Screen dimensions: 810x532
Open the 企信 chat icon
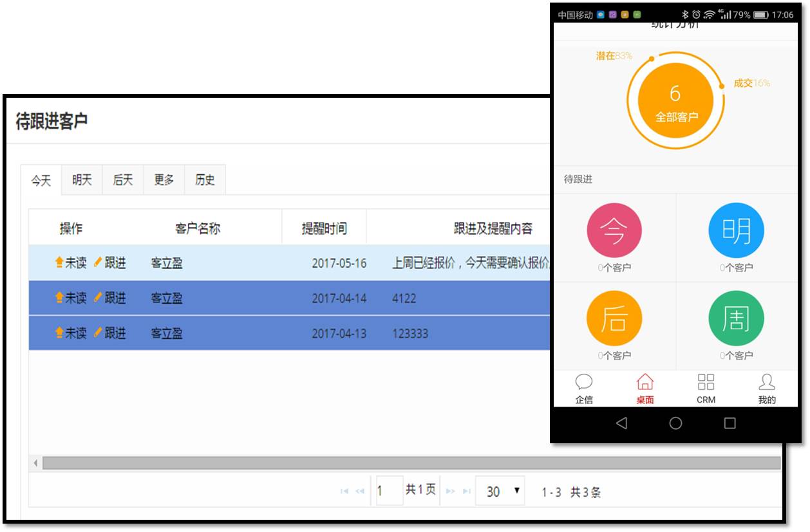[x=583, y=383]
